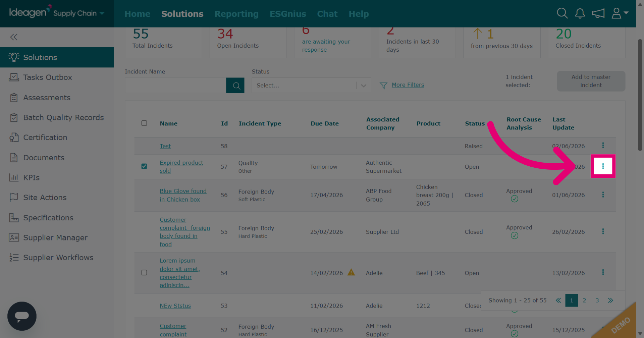Collapse the sidebar with double-chevron icon
This screenshot has height=338, width=644.
pos(14,37)
